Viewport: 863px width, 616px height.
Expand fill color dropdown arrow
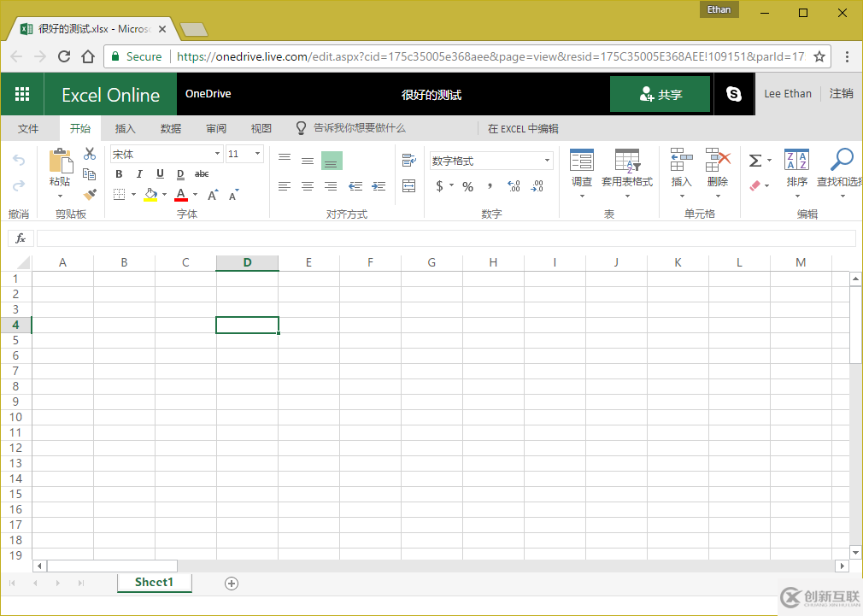pos(164,194)
